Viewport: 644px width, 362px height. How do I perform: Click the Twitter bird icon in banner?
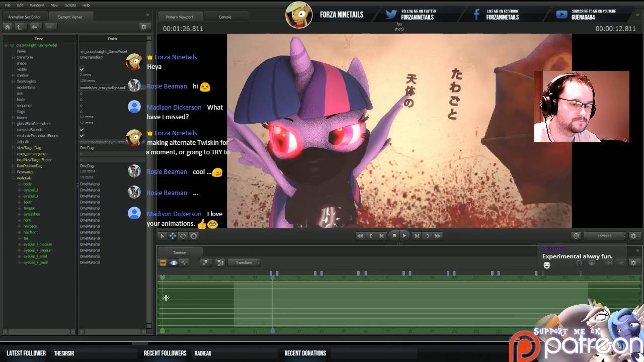click(391, 15)
